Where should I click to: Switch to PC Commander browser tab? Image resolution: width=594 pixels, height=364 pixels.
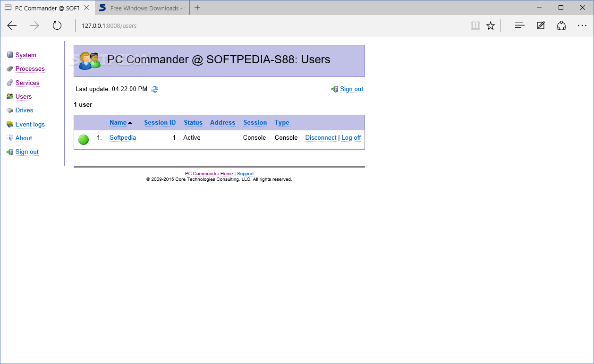tap(47, 8)
